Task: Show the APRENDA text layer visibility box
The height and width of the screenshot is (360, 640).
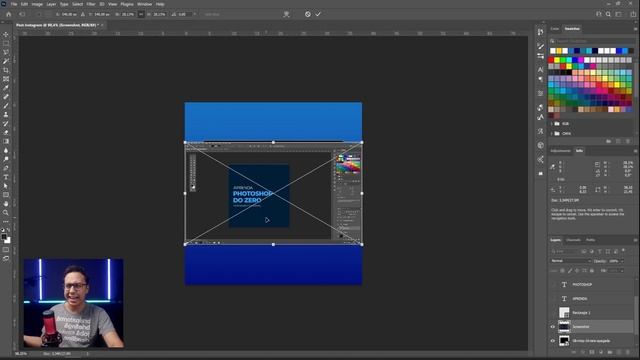Action: pos(553,298)
